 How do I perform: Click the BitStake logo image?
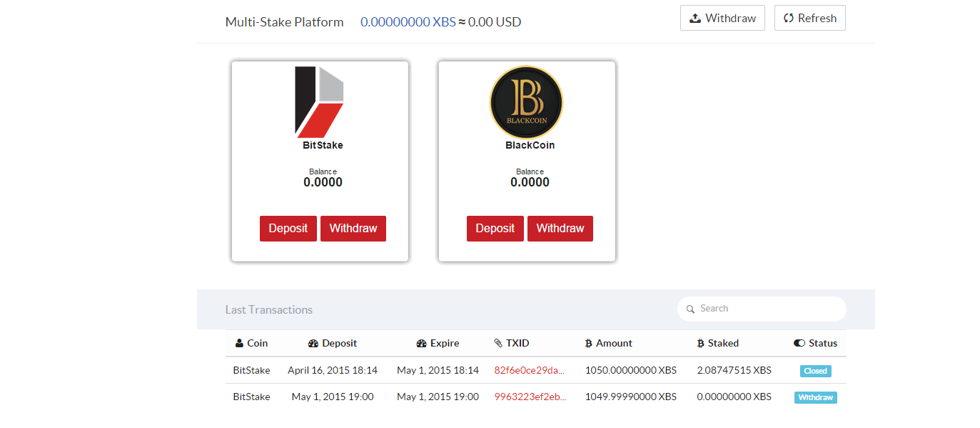320,102
